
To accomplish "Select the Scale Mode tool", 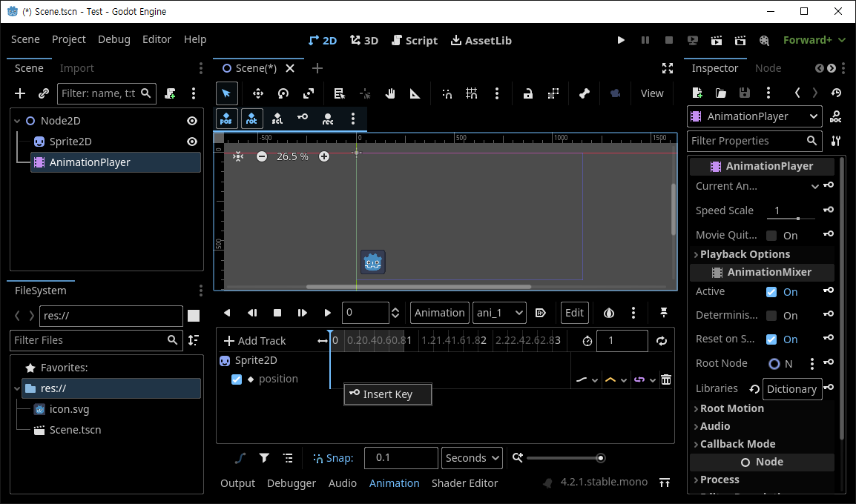I will coord(309,94).
